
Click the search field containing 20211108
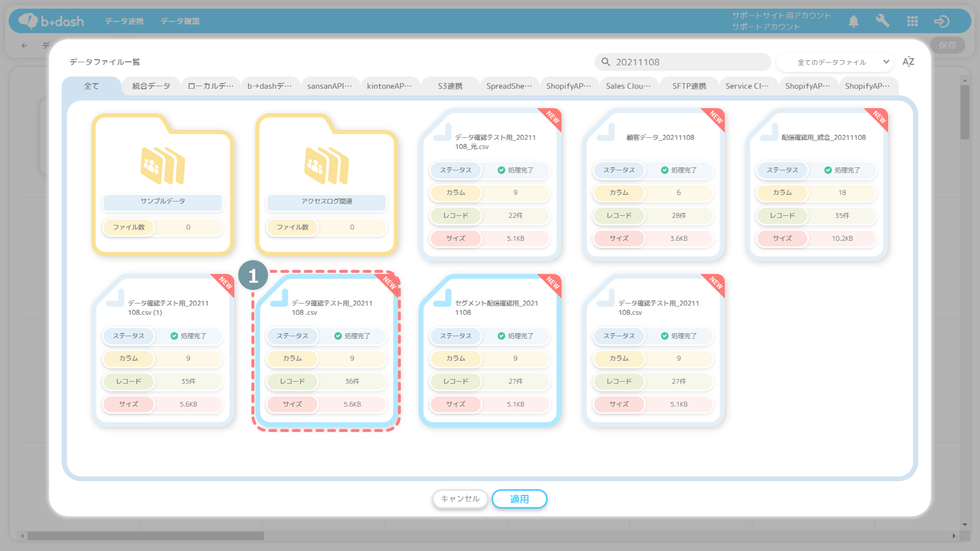[x=683, y=62]
